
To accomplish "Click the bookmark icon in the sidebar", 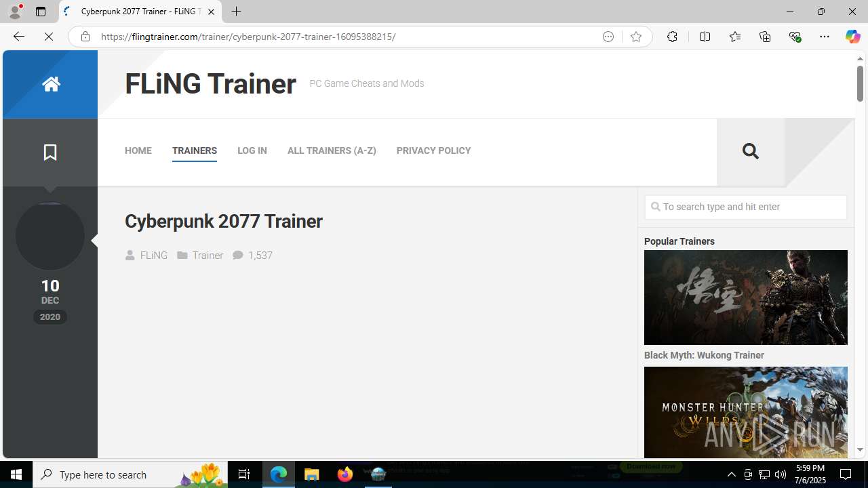I will pyautogui.click(x=50, y=152).
